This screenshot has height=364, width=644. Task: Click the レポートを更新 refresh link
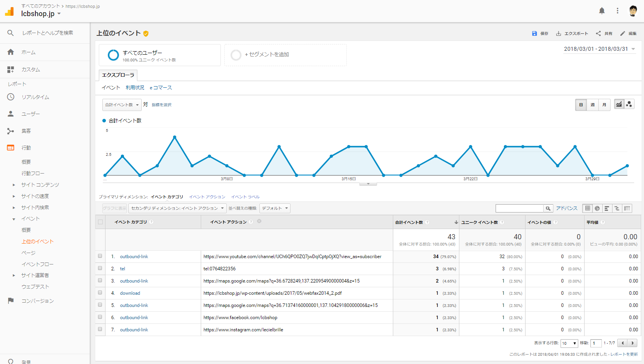click(x=624, y=354)
